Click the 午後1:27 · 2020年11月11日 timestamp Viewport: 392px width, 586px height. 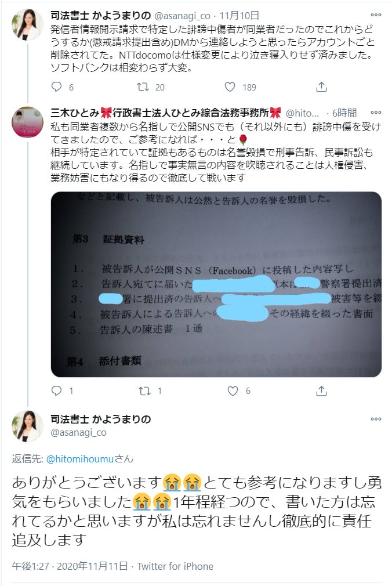(x=70, y=566)
